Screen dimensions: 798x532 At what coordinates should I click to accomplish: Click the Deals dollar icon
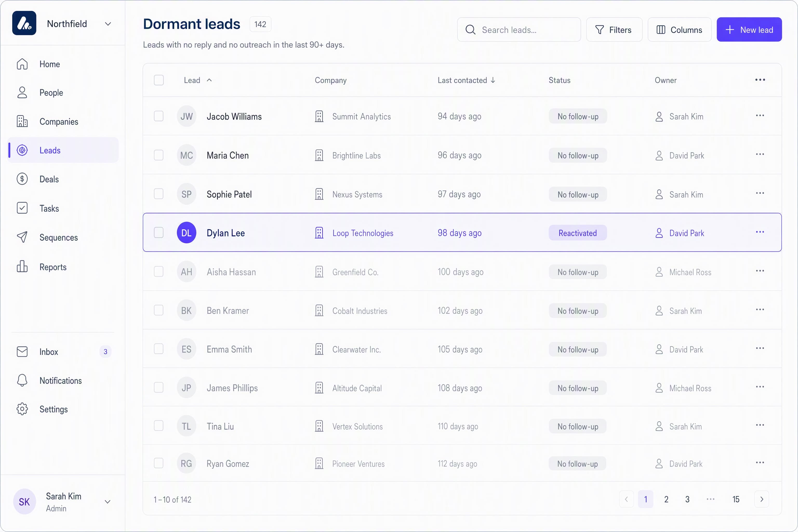(22, 179)
